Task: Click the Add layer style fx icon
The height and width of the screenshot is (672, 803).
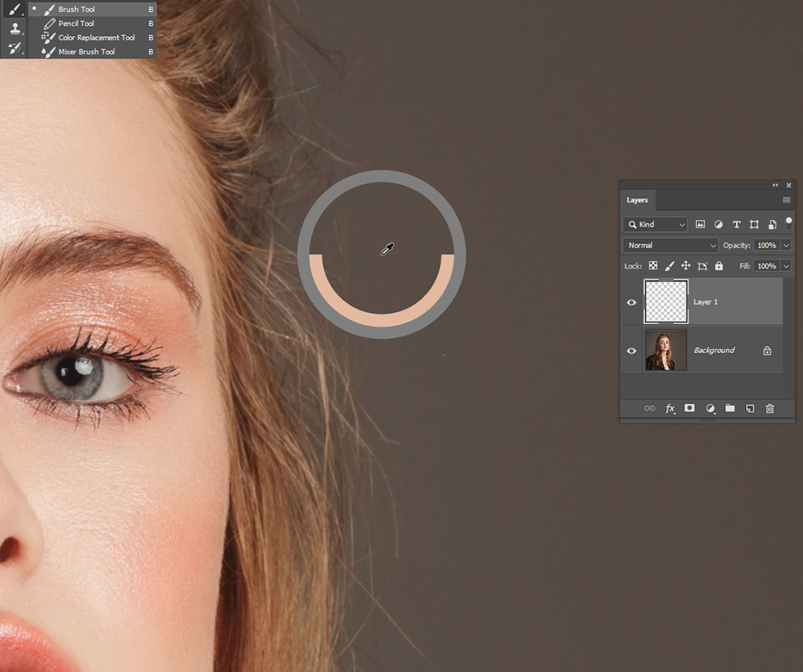Action: point(669,409)
